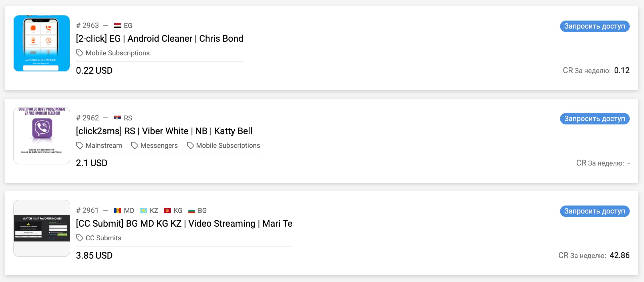The image size is (644, 282).
Task: Select the Mobile Subscriptions tag on offer 2962
Action: (x=223, y=146)
